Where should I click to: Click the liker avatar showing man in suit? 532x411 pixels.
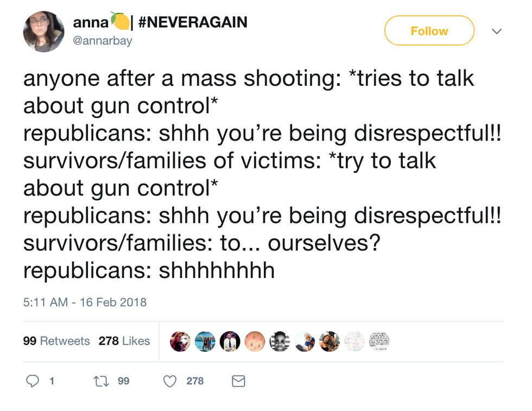point(230,342)
